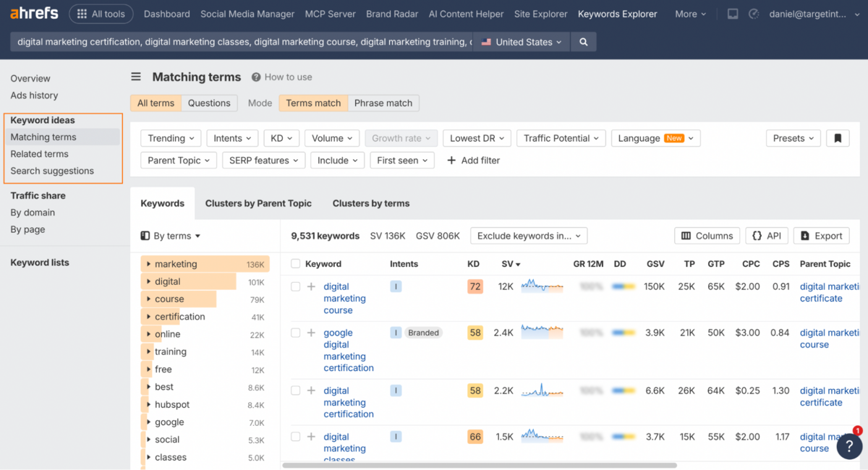Image resolution: width=868 pixels, height=470 pixels.
Task: Open the More navigation menu
Action: [x=691, y=14]
